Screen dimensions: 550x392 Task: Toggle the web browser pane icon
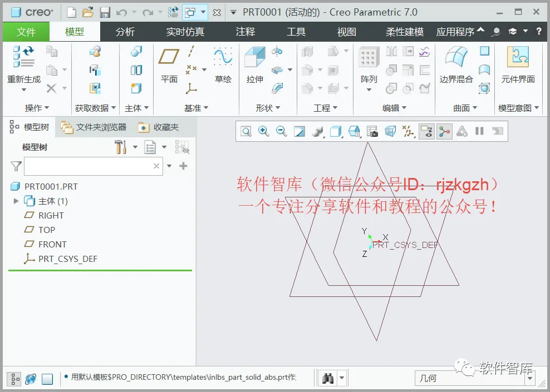tap(31, 379)
